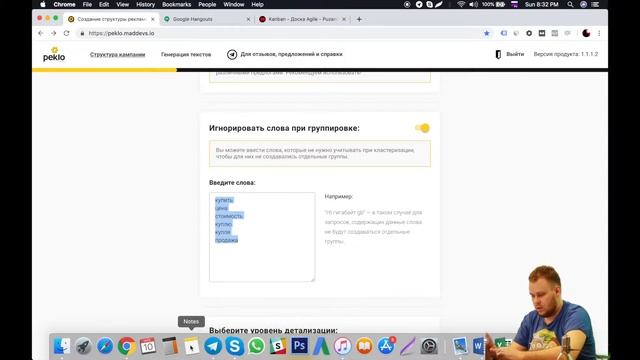Open the People menu
Viewport: 640px width, 360px height.
pos(207,4)
